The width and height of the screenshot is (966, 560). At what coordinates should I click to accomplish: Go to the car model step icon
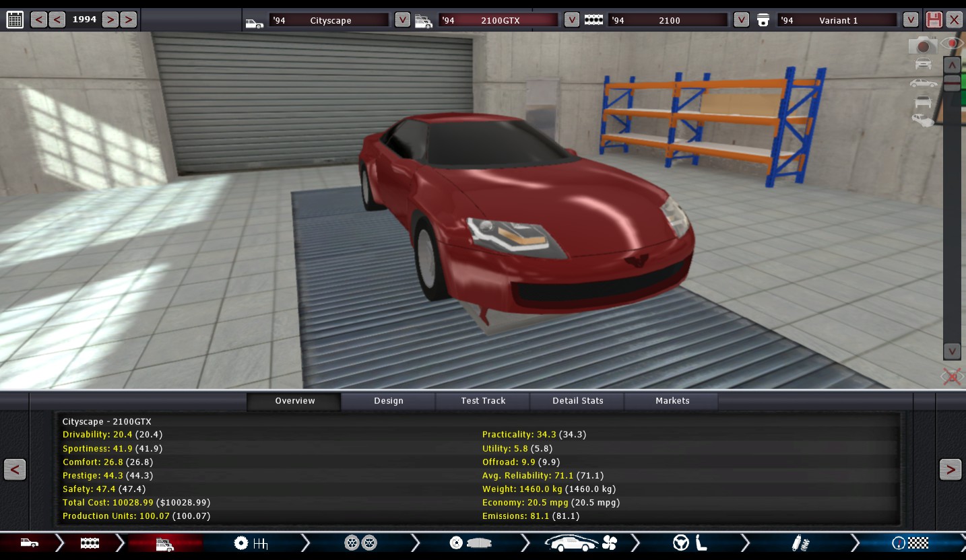(x=29, y=543)
